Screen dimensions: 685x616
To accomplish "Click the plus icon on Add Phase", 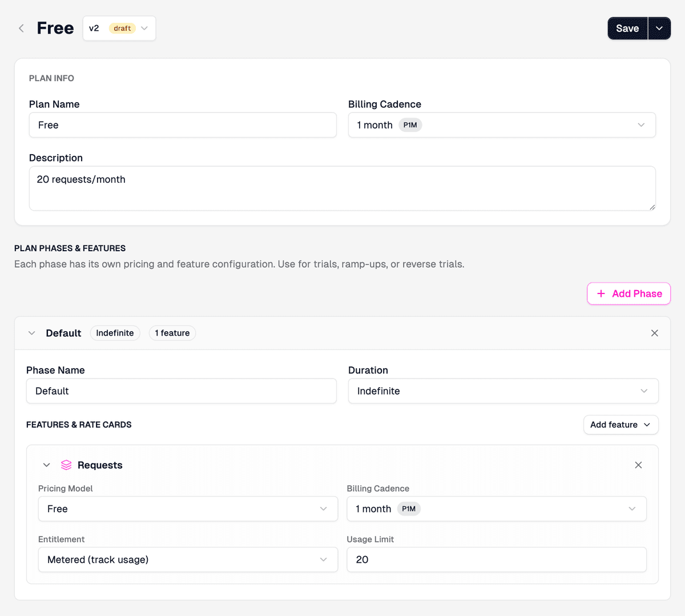I will coord(601,293).
